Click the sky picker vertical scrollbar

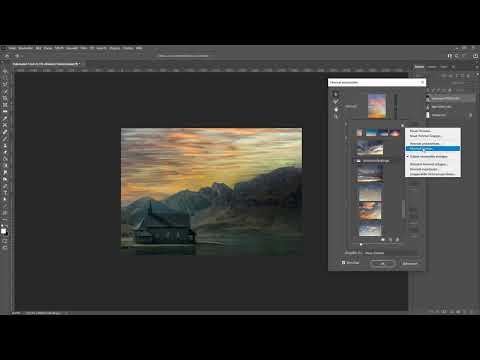click(403, 208)
